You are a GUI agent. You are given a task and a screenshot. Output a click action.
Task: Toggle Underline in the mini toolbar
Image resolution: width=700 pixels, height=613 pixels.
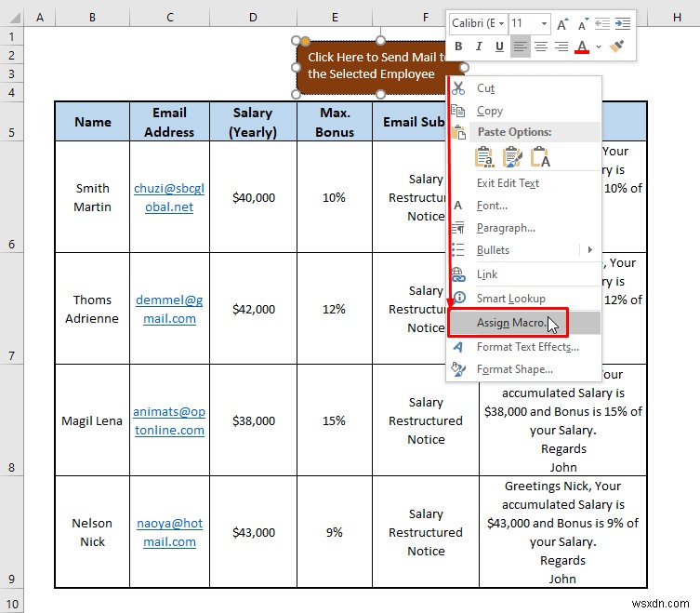click(x=499, y=47)
